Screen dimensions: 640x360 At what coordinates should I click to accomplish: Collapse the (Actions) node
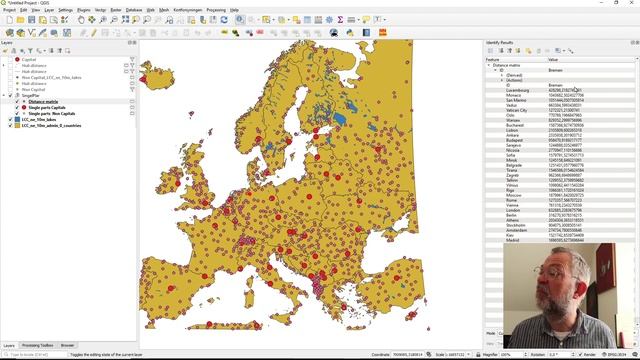pyautogui.click(x=502, y=80)
